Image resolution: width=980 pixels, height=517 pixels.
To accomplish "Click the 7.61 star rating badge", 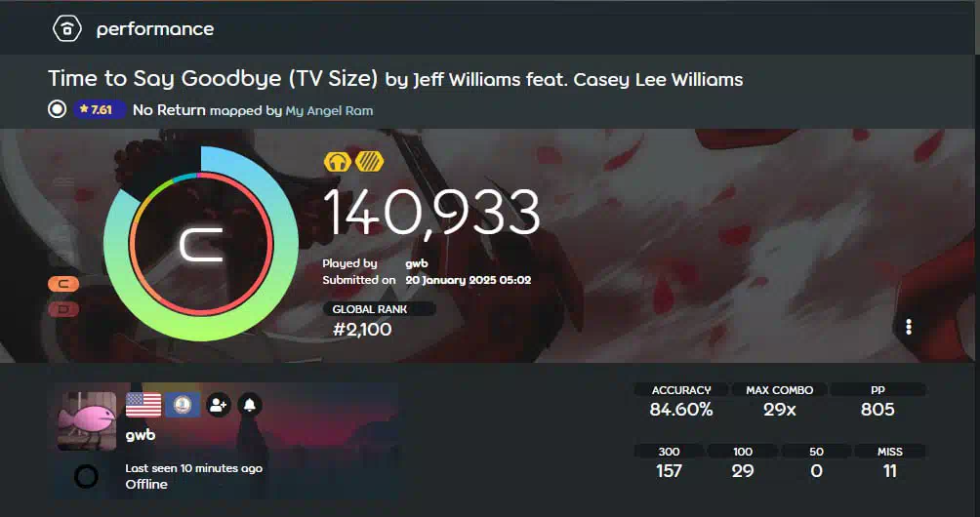I will [x=100, y=110].
